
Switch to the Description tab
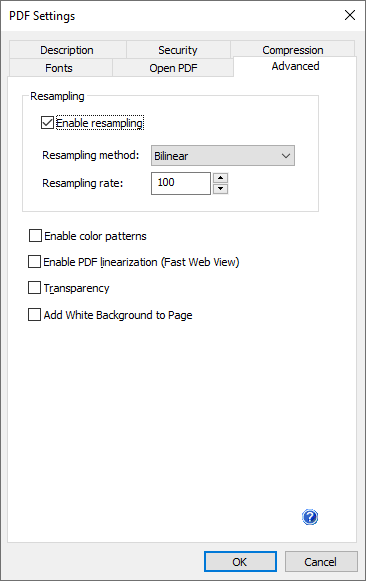[67, 50]
